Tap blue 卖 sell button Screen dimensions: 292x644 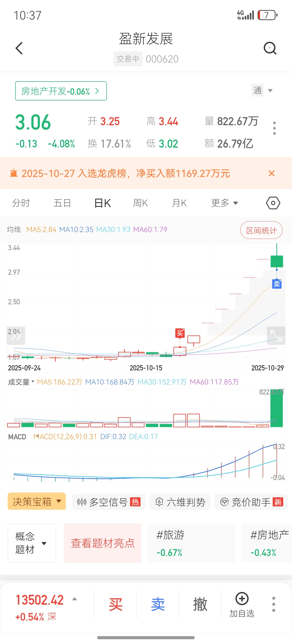point(158,604)
